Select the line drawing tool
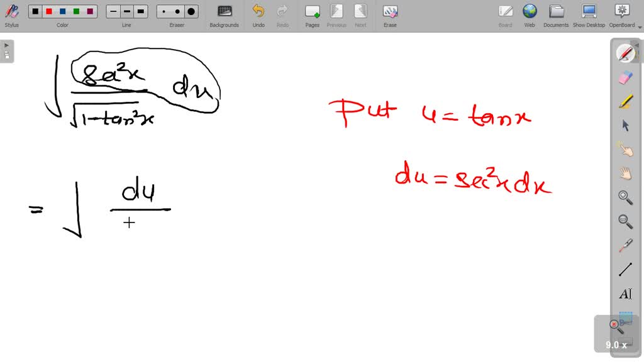This screenshot has width=644, height=362. (x=625, y=269)
